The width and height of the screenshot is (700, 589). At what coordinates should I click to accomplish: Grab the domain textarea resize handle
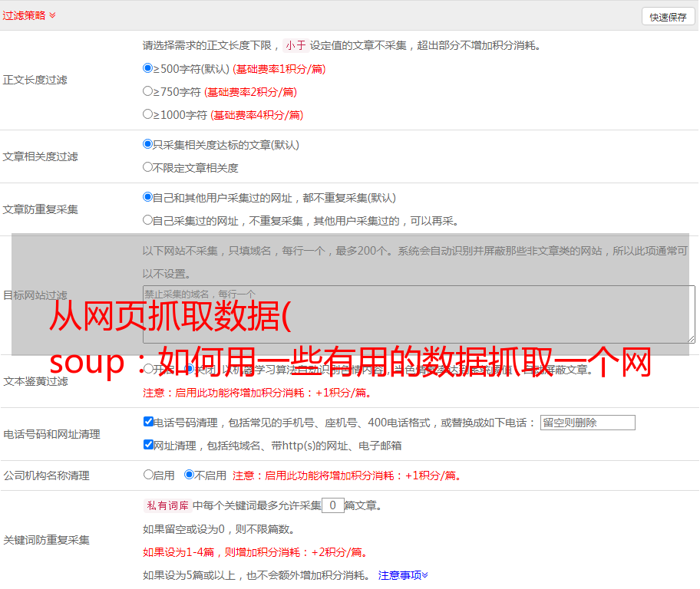(x=691, y=339)
